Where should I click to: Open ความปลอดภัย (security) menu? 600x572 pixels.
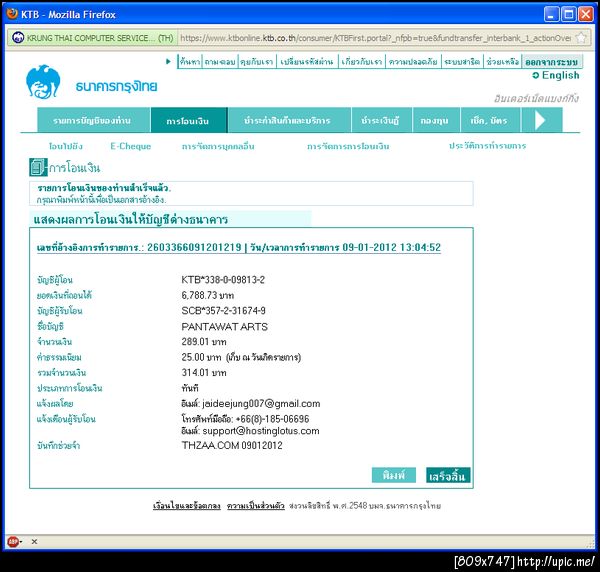point(413,62)
